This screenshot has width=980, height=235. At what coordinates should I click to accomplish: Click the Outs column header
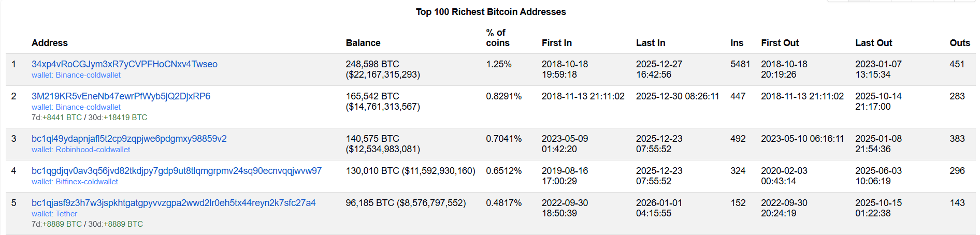tap(960, 43)
